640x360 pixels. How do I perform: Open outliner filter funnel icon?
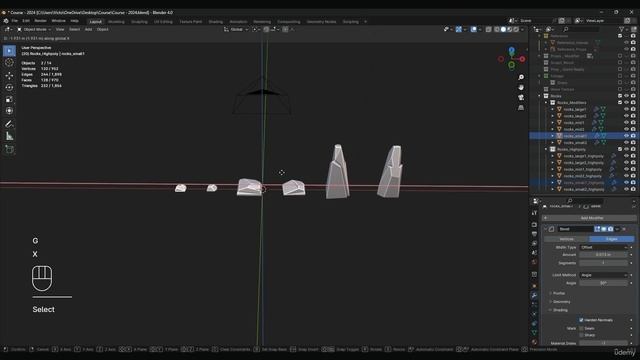622,29
